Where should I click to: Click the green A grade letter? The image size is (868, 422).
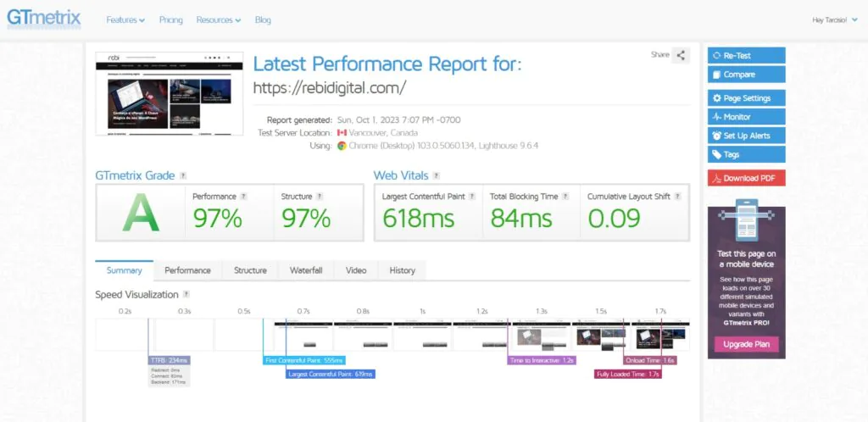(141, 213)
